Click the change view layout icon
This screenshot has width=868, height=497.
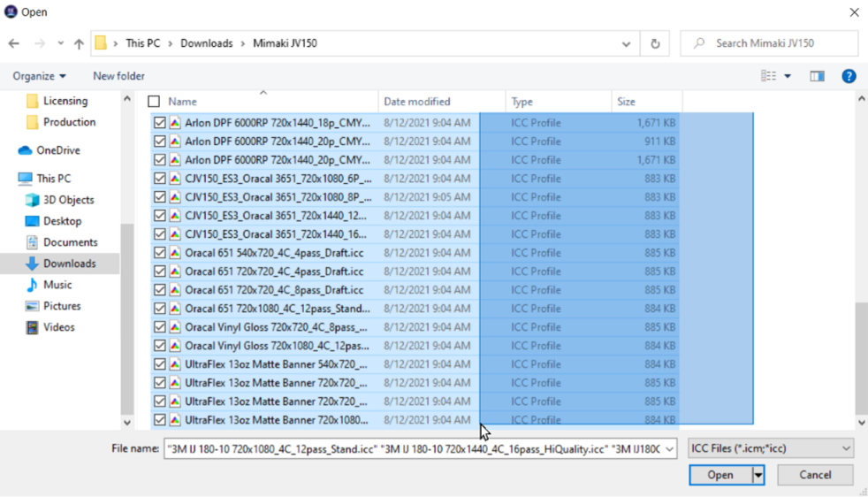tap(768, 76)
